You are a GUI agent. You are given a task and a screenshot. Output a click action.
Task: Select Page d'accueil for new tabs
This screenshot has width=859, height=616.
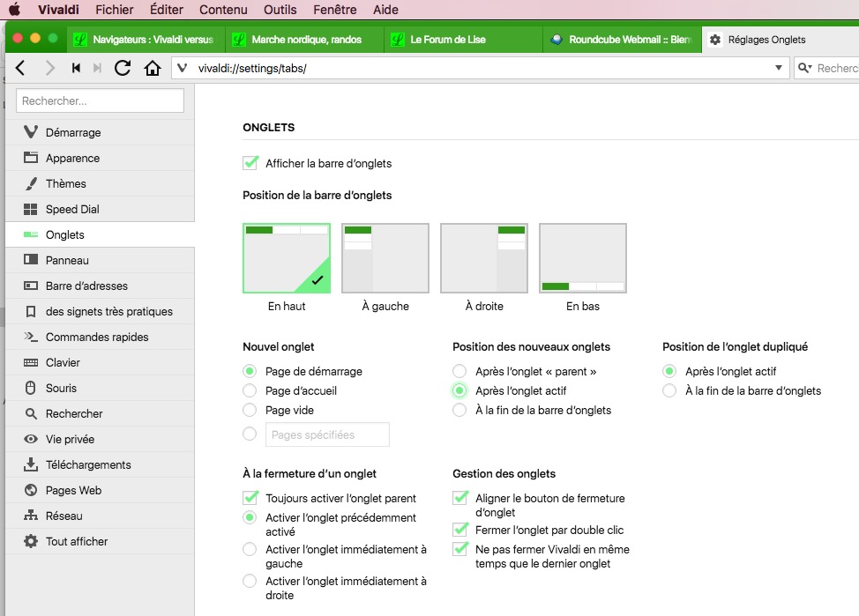(250, 391)
